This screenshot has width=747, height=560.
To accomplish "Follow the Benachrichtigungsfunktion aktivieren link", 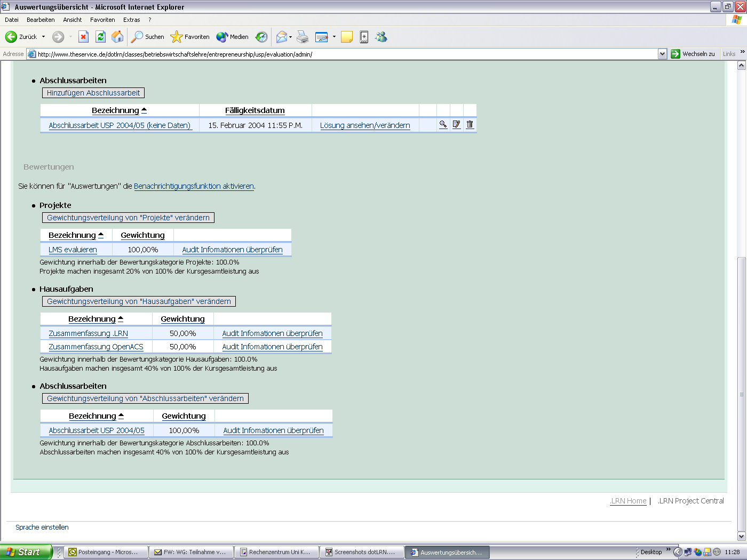I will [193, 186].
